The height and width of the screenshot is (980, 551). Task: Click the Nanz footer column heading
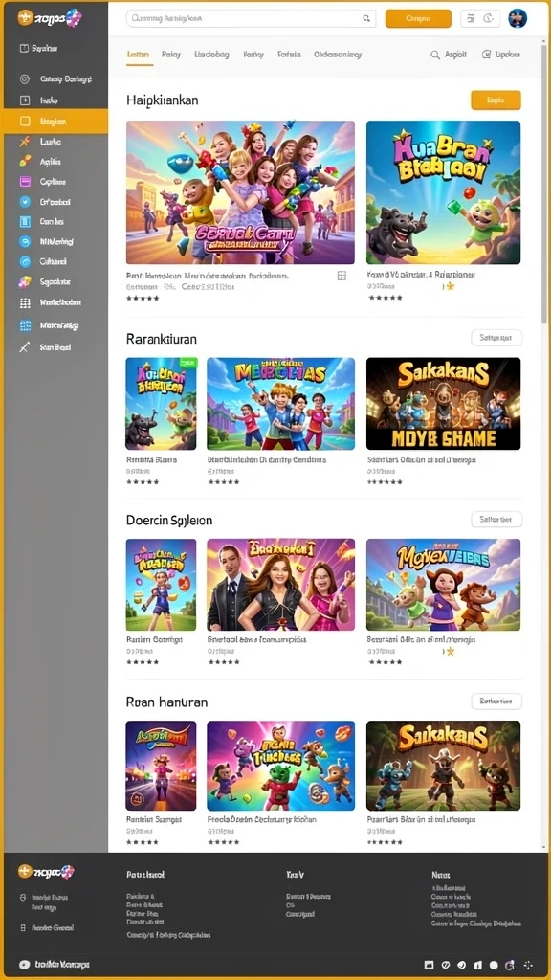pyautogui.click(x=441, y=875)
